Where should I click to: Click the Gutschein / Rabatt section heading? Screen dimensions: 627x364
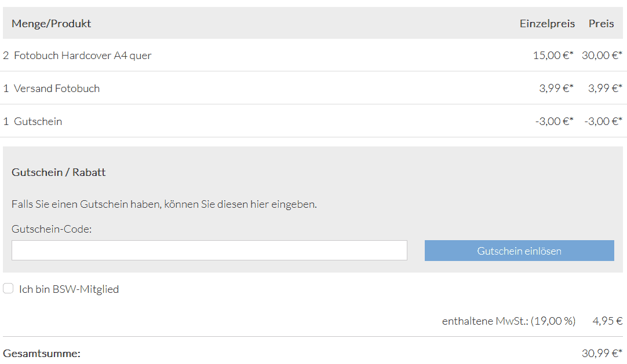point(59,172)
